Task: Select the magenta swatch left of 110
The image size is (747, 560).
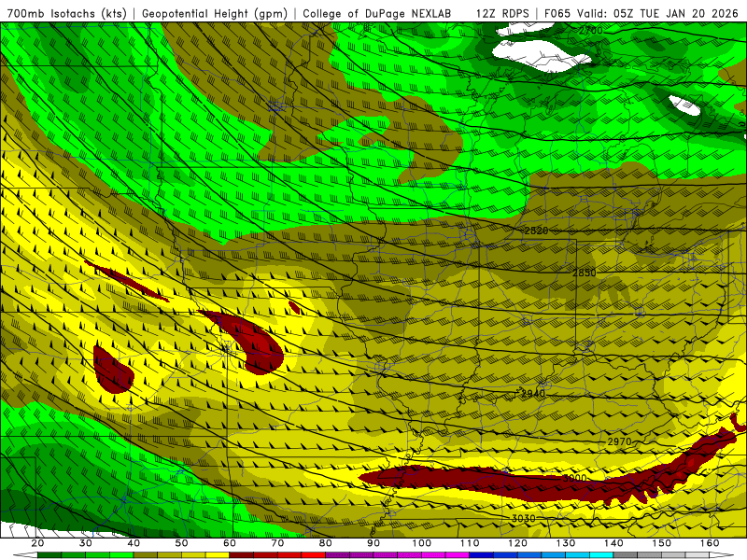Action: [458, 554]
